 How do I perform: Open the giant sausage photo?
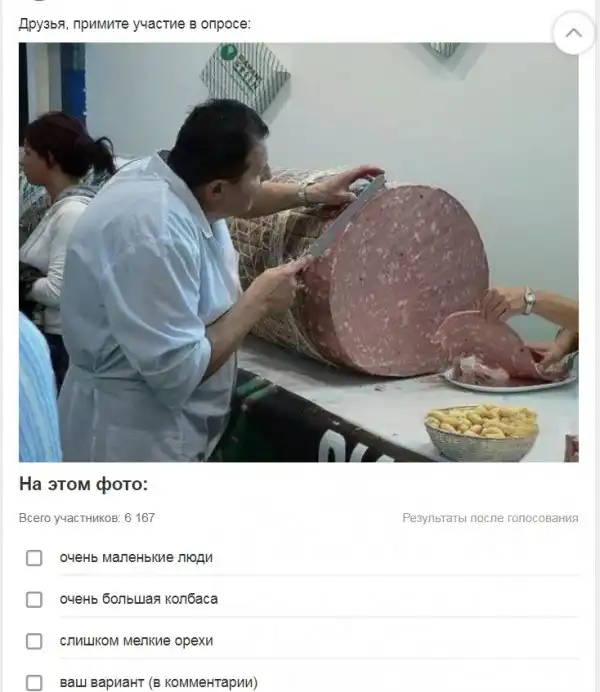[299, 252]
